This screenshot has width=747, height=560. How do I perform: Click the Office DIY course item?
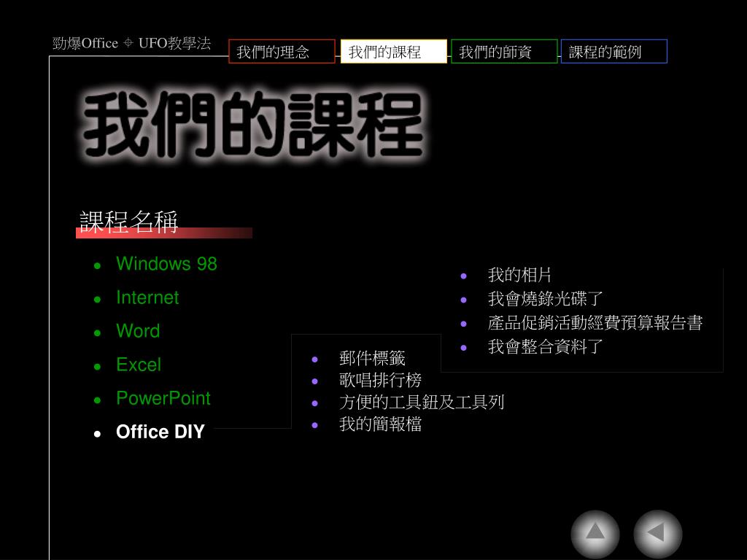(160, 432)
